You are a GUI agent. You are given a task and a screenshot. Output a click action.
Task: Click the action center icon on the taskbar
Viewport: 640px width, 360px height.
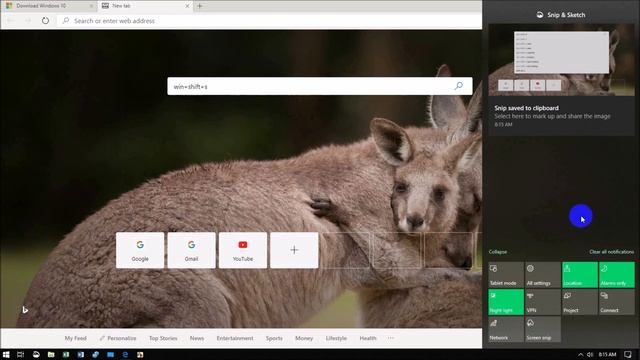pos(628,354)
